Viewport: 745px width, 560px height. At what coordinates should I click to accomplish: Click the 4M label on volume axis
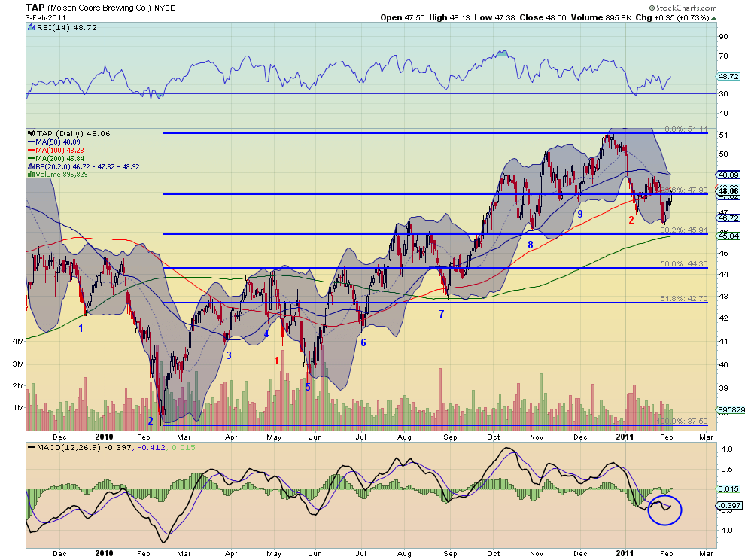(x=18, y=341)
